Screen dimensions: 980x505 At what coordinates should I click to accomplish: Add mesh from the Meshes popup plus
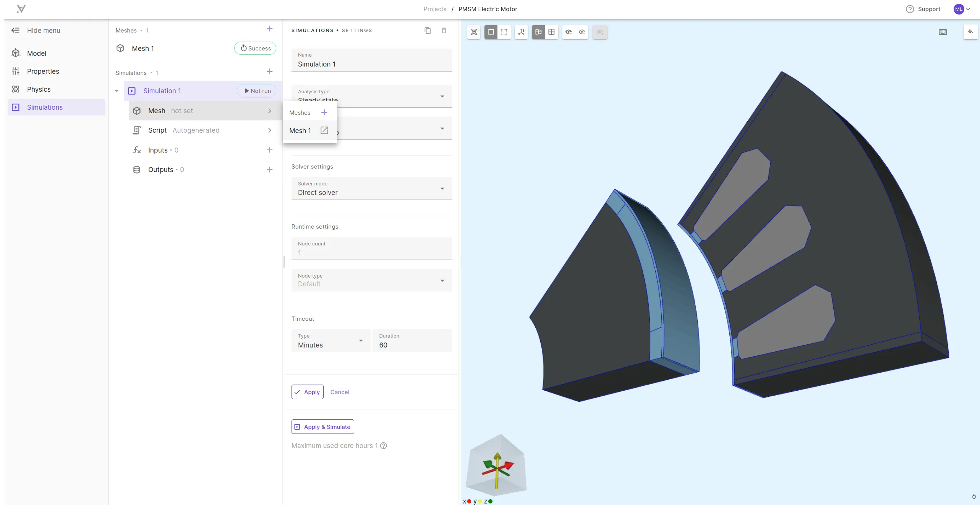coord(324,112)
